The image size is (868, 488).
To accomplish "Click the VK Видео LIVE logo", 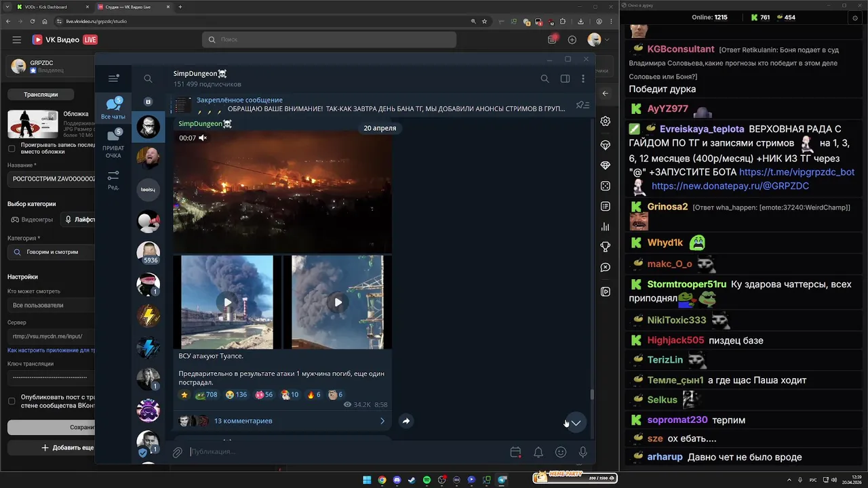I will pyautogui.click(x=65, y=40).
